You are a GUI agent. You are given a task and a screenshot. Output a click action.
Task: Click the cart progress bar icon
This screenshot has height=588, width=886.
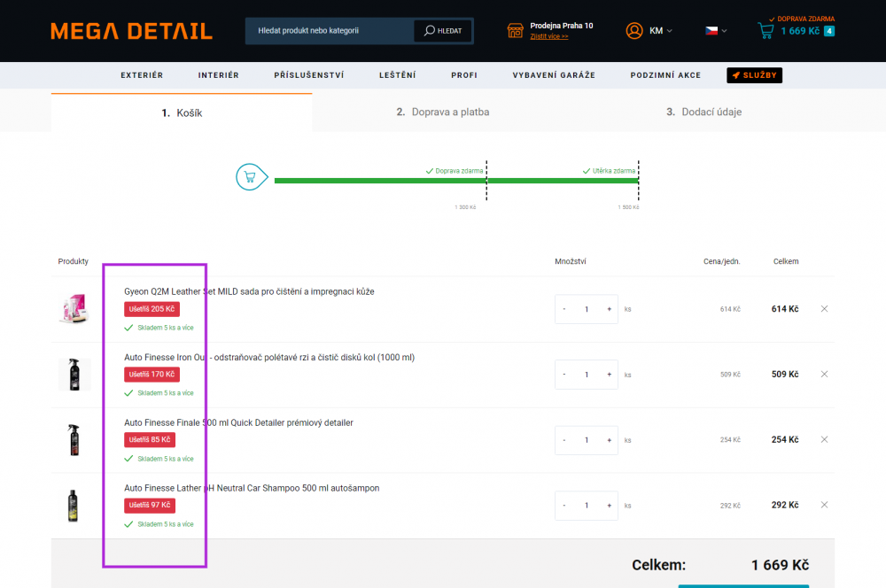251,177
